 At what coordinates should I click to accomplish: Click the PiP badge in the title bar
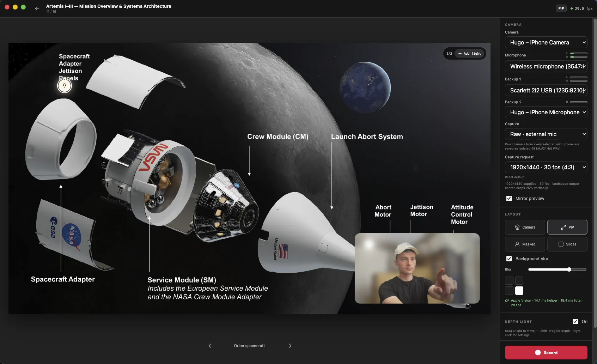[x=561, y=8]
